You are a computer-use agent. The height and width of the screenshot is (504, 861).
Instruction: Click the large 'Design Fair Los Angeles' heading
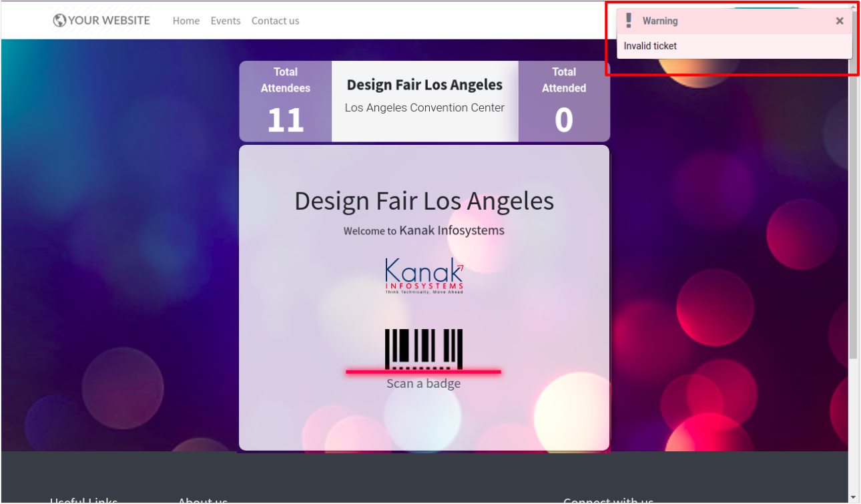click(x=424, y=201)
